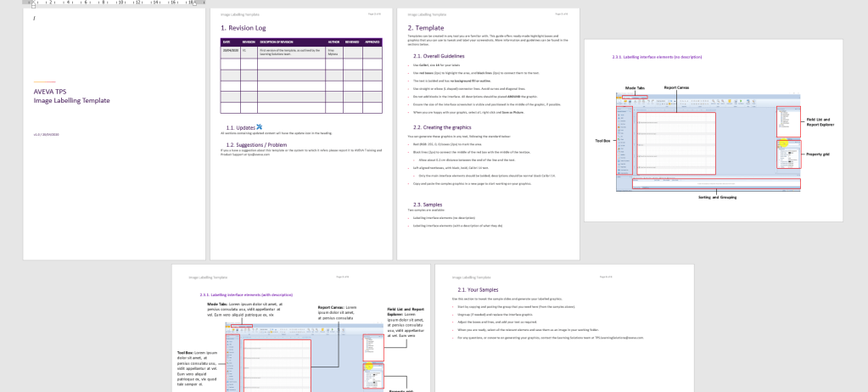Click the "1.2. Suggestions / Problem" heading

tap(258, 144)
